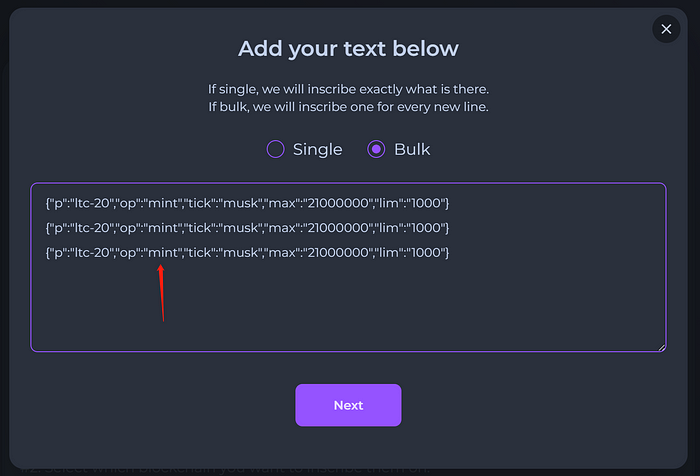The image size is (700, 476).
Task: Click musk ticker in first line
Action: 241,203
